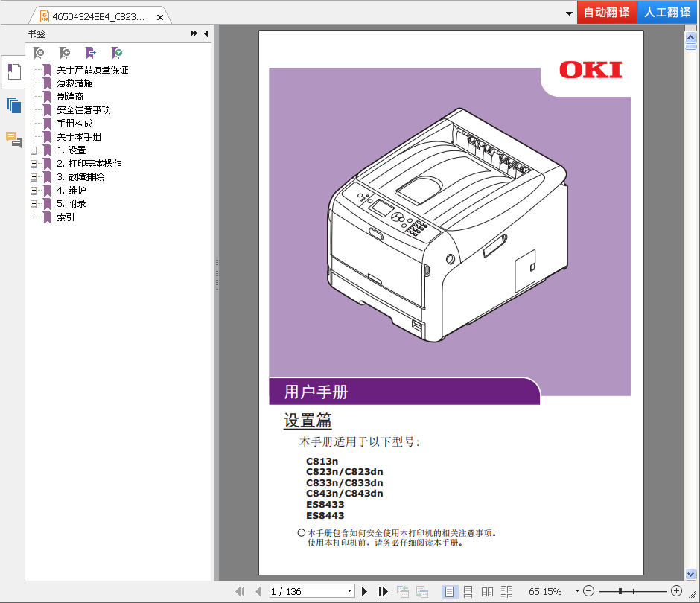Open the 安全注意事项 bookmark
The width and height of the screenshot is (700, 603).
tap(83, 109)
